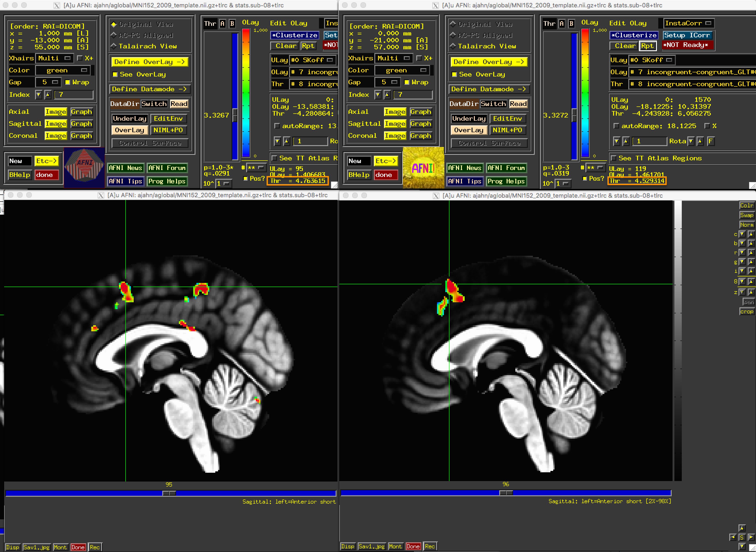Click the '8' down arrow for overlay opacity
The image size is (756, 552).
[742, 282]
